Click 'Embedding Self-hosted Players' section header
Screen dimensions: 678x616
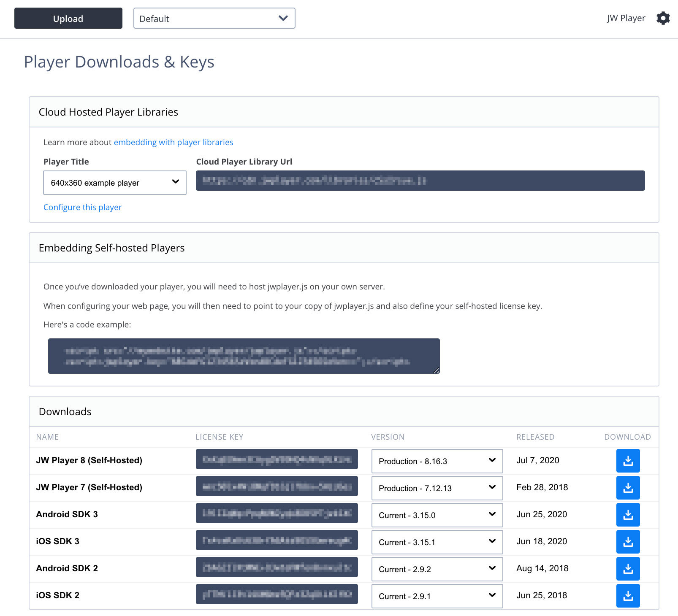click(111, 248)
